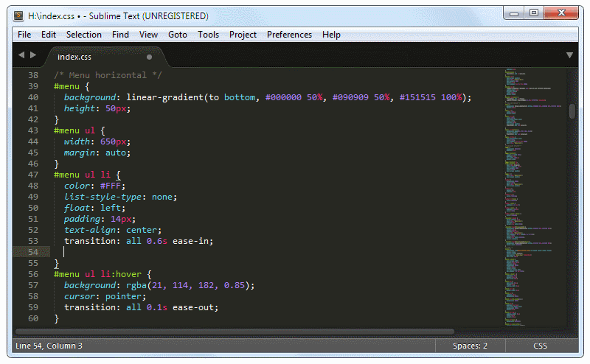Click the #151515 color value
This screenshot has width=590, height=364.
pyautogui.click(x=417, y=97)
